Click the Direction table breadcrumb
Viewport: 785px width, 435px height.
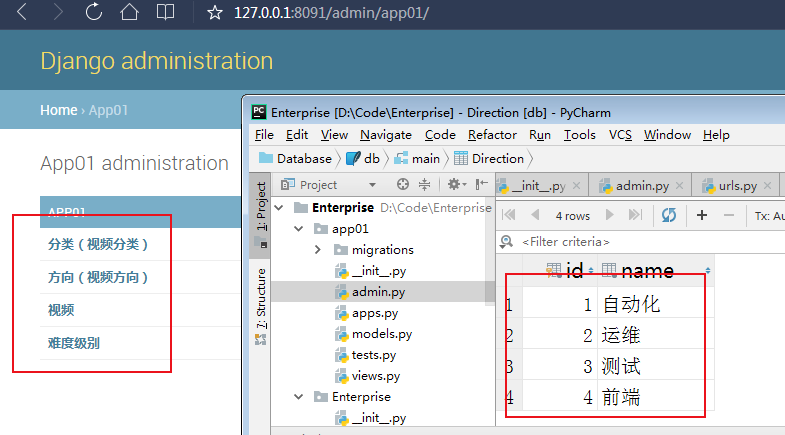tap(489, 159)
